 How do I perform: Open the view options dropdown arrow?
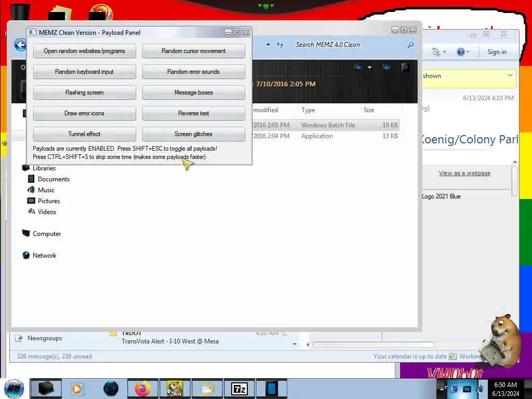click(369, 68)
